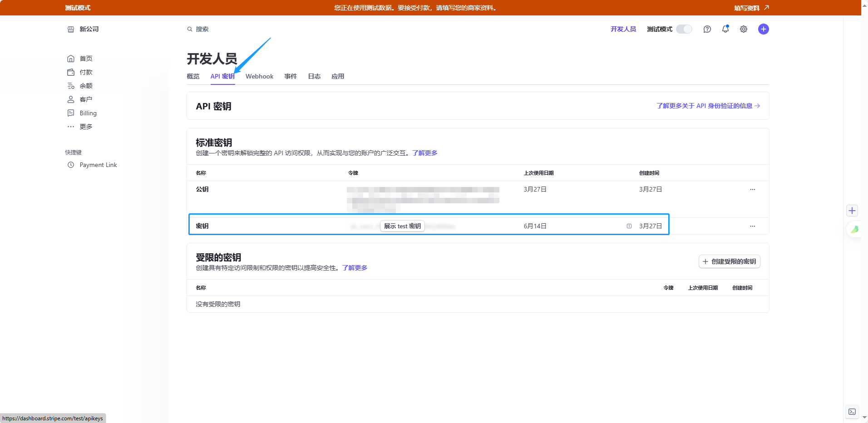Switch to the Webhook tab
The width and height of the screenshot is (868, 423).
tap(259, 76)
